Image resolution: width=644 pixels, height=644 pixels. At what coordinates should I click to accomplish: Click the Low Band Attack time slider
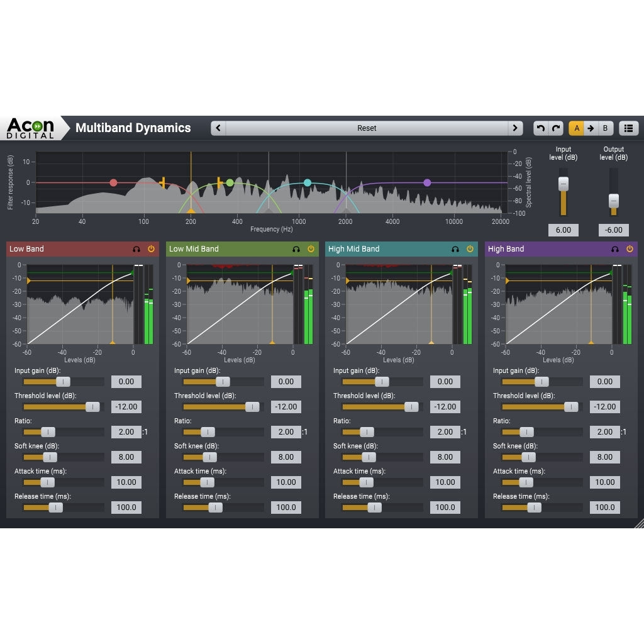(64, 482)
